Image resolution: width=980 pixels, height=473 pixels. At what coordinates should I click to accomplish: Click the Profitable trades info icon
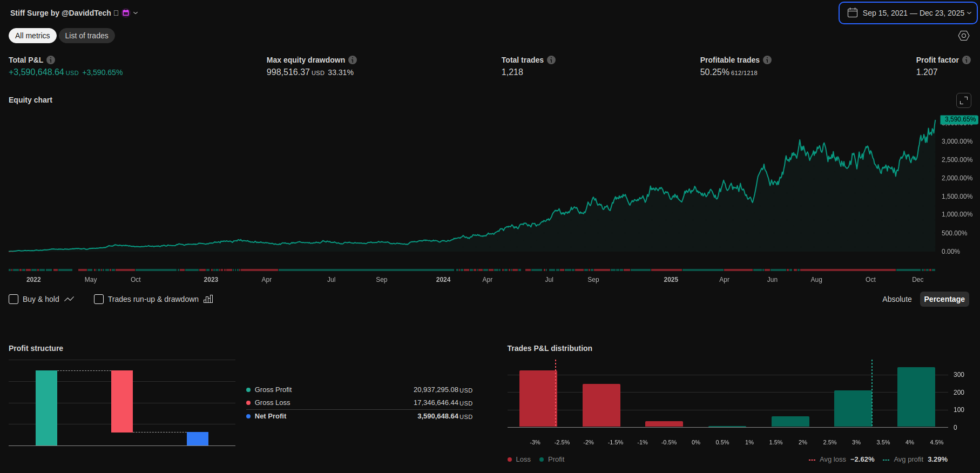[x=767, y=60]
